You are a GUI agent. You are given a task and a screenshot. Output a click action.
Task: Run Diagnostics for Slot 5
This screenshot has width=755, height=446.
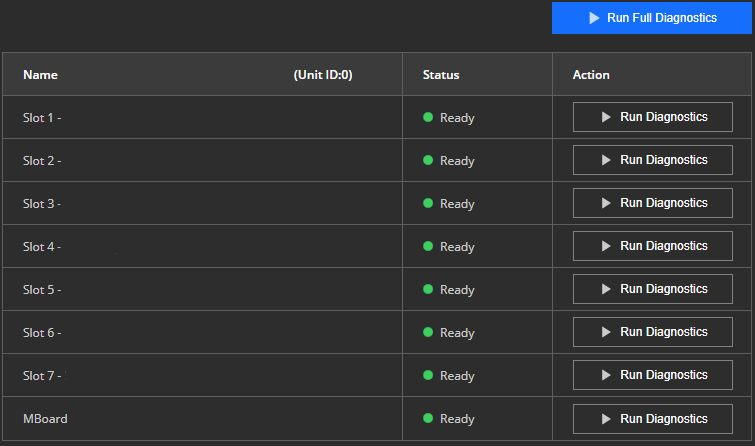tap(652, 289)
